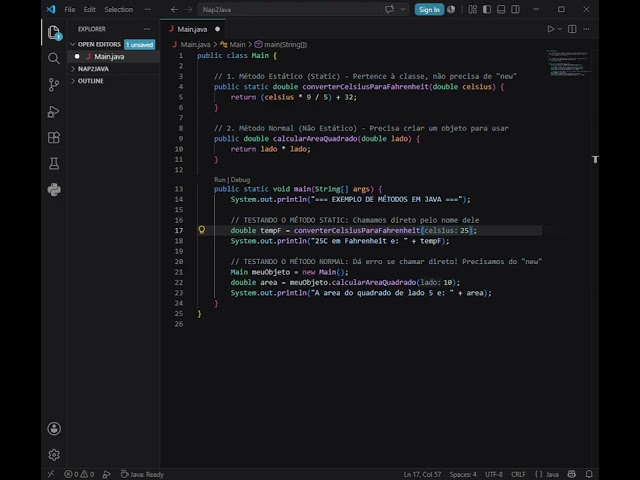The width and height of the screenshot is (640, 480).
Task: Open the Run and Debug view
Action: [x=53, y=111]
